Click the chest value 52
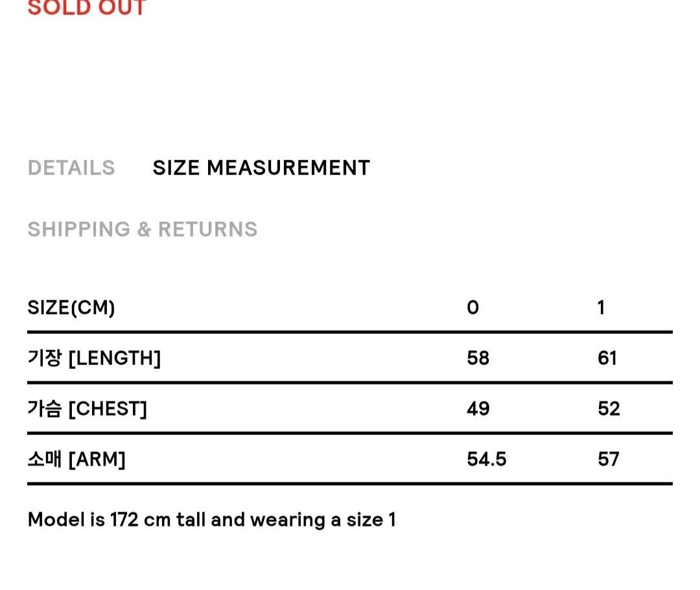 (x=609, y=408)
